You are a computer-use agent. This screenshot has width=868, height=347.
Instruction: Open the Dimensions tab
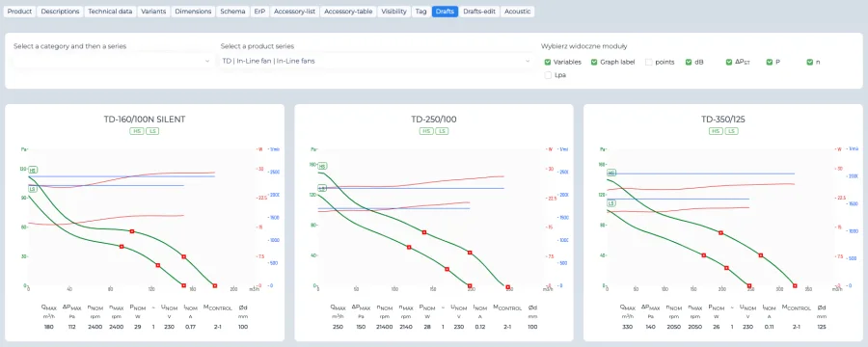point(193,11)
